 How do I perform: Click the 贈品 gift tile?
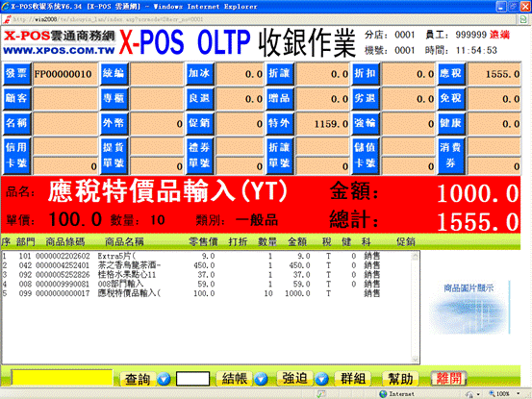point(280,98)
